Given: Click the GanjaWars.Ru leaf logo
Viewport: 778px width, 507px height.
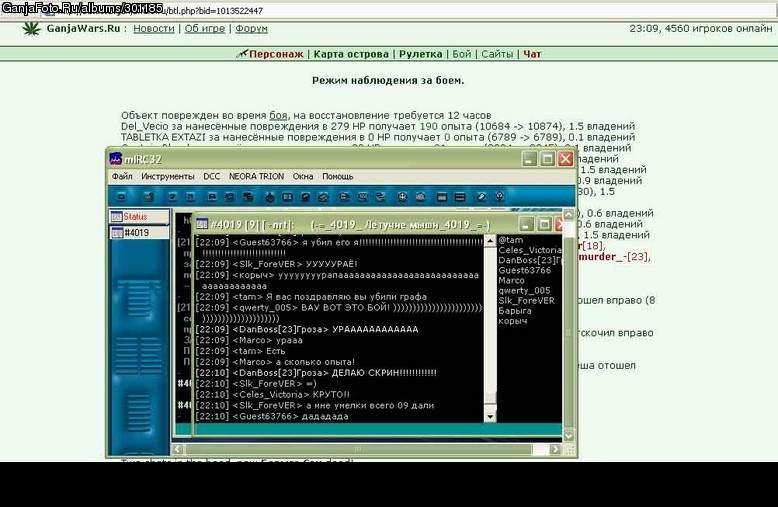Looking at the screenshot, I should coord(32,29).
